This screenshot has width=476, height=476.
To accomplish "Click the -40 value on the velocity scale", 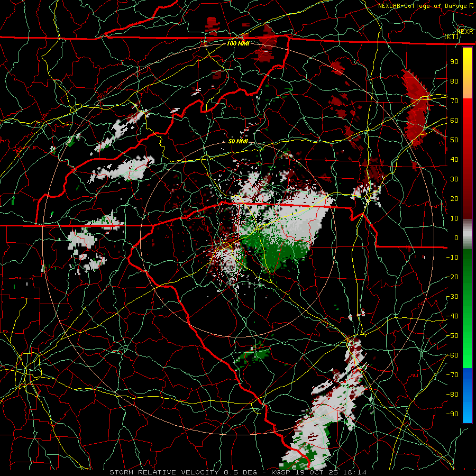I will pyautogui.click(x=452, y=316).
